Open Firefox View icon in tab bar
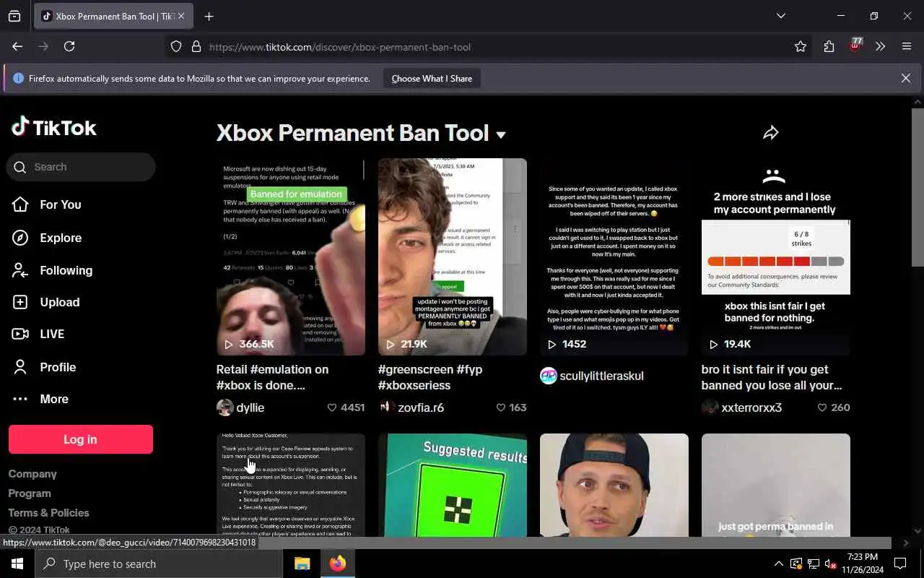This screenshot has height=578, width=924. [x=14, y=16]
